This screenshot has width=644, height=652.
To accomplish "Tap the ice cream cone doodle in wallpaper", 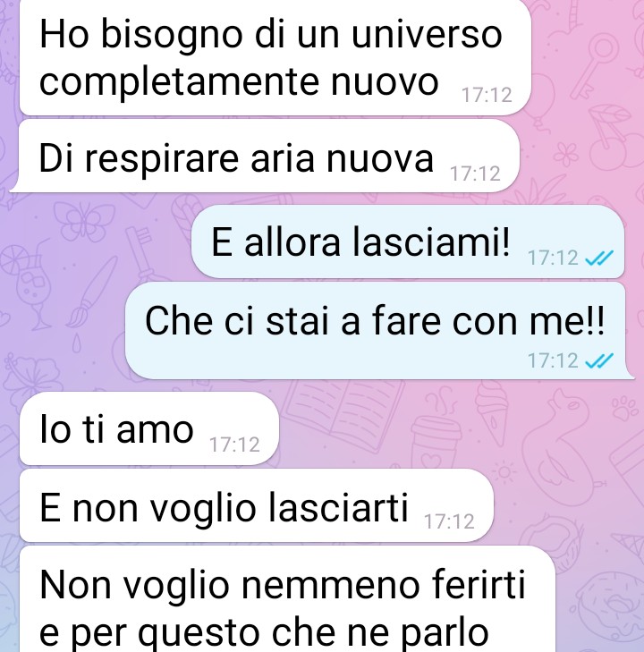I will (x=492, y=414).
